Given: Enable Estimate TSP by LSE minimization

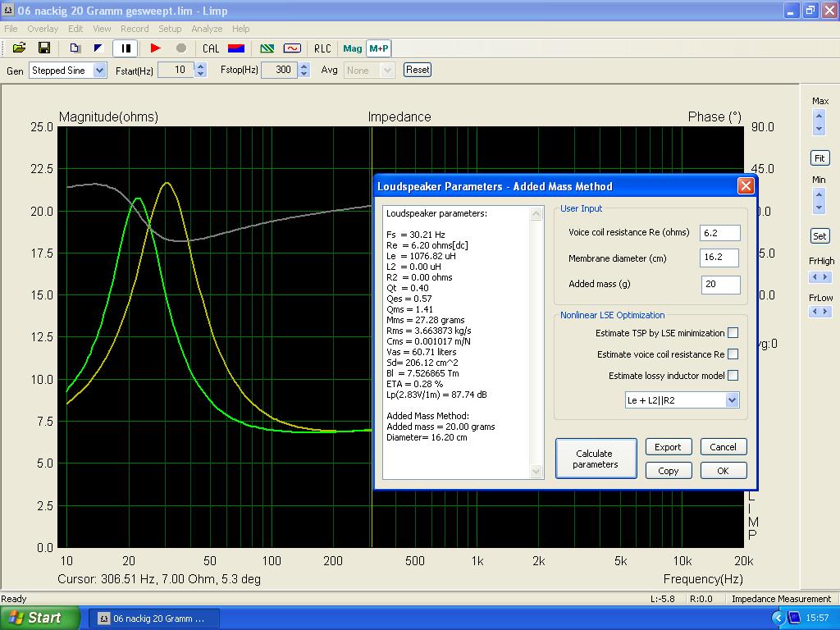Looking at the screenshot, I should (733, 333).
